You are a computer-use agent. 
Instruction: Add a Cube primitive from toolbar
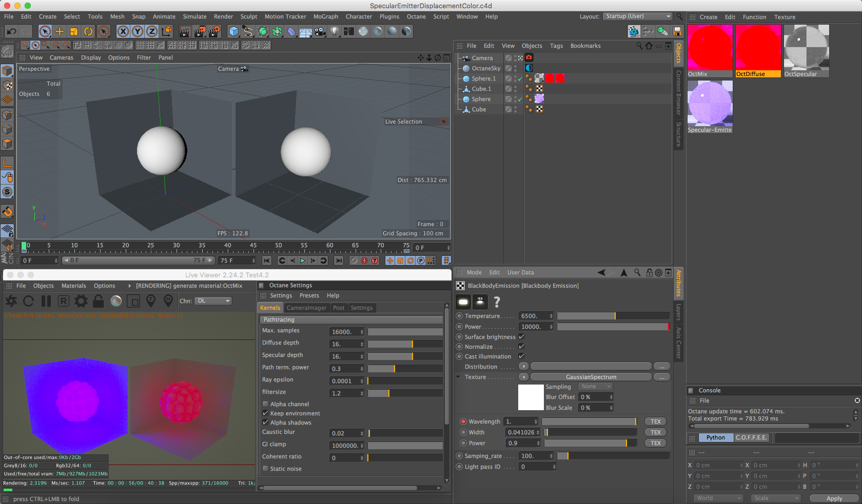coord(234,31)
